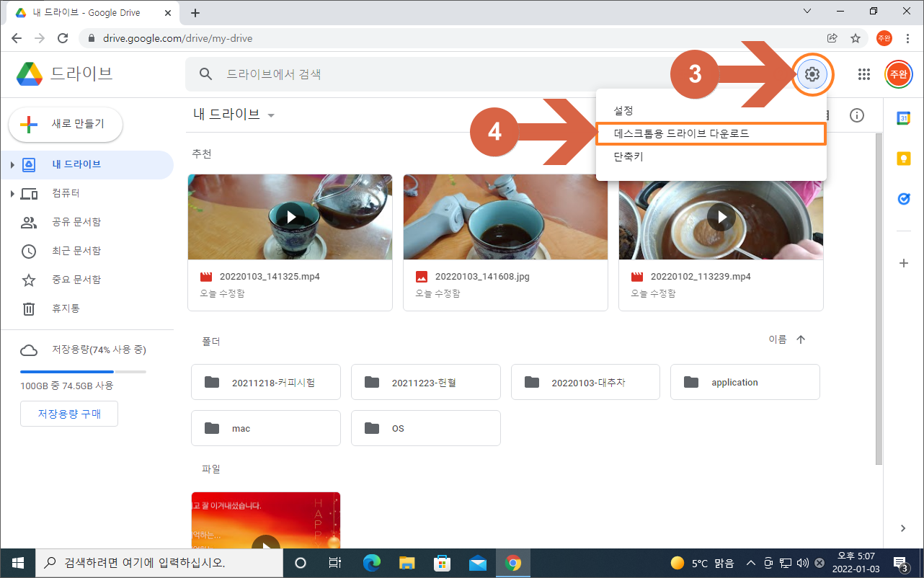Open Mail app from taskbar
The height and width of the screenshot is (578, 924).
pyautogui.click(x=478, y=563)
